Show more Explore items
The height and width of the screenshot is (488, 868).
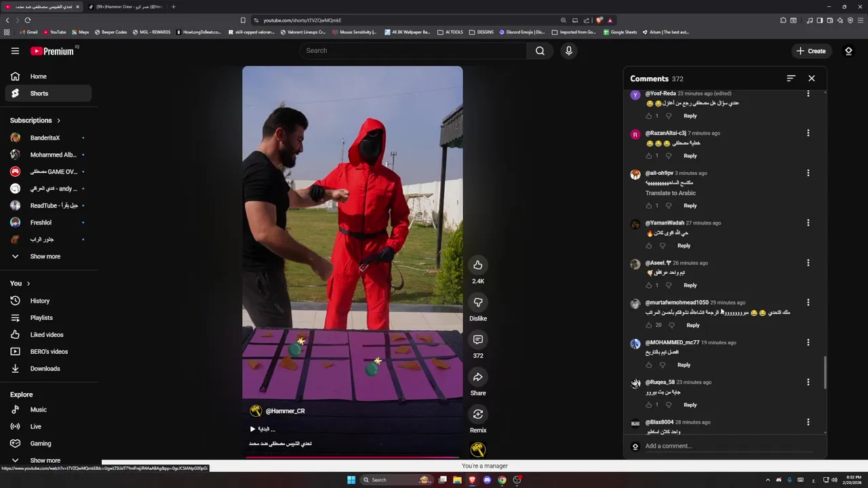(47, 460)
